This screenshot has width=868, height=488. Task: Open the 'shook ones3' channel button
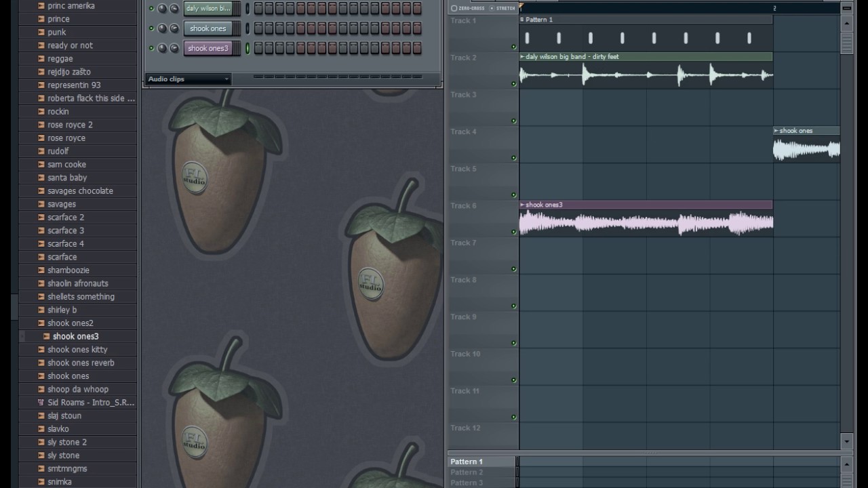[209, 48]
